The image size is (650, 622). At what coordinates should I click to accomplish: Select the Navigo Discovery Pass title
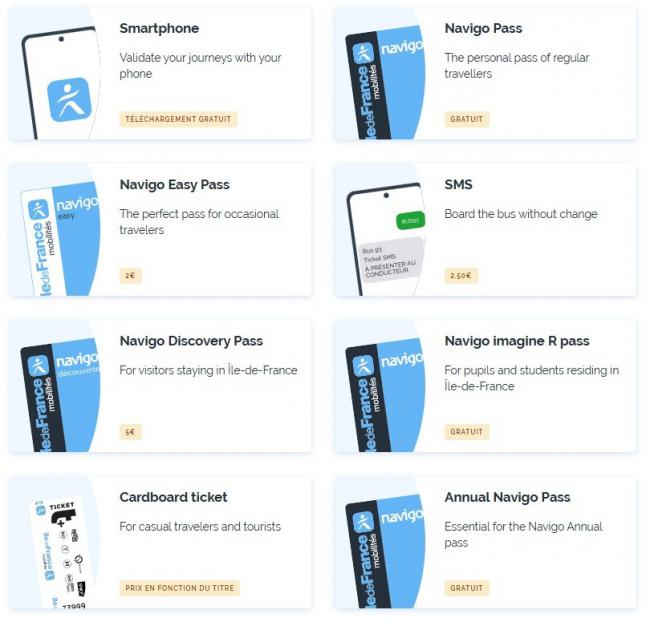point(191,341)
